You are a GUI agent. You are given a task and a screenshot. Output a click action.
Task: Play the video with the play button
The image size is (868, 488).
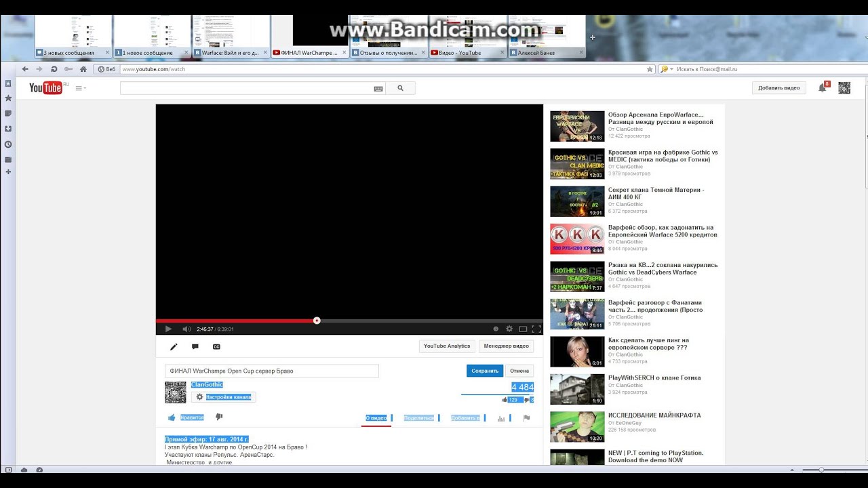click(168, 329)
